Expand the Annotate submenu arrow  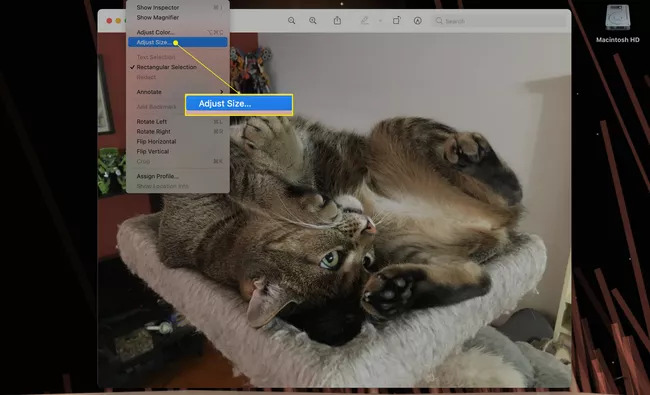[222, 92]
